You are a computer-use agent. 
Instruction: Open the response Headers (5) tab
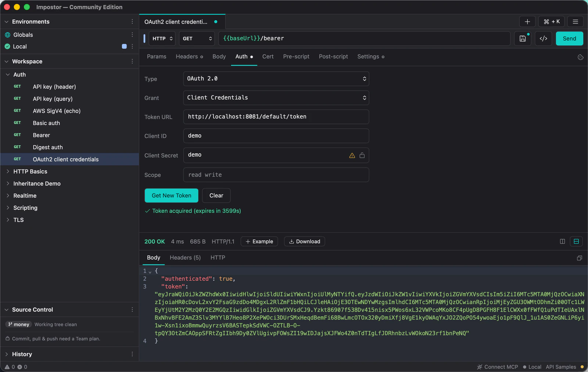coord(185,258)
